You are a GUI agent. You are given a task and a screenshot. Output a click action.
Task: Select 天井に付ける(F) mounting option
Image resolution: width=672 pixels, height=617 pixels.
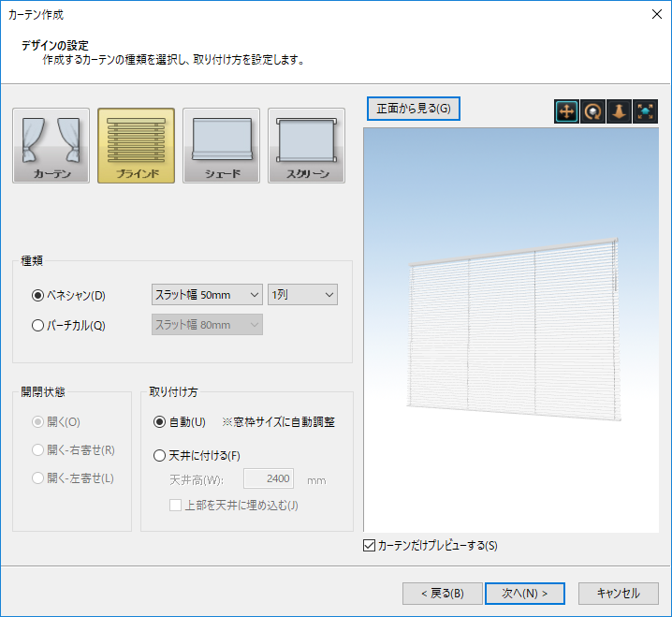160,456
